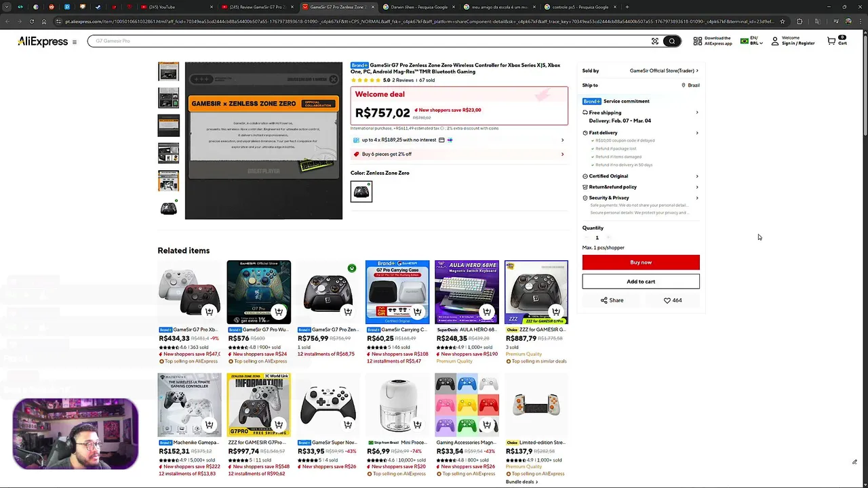This screenshot has width=868, height=488.
Task: Add ZZZ for GAMESIR G7Pro item to cart
Action: coord(556,312)
